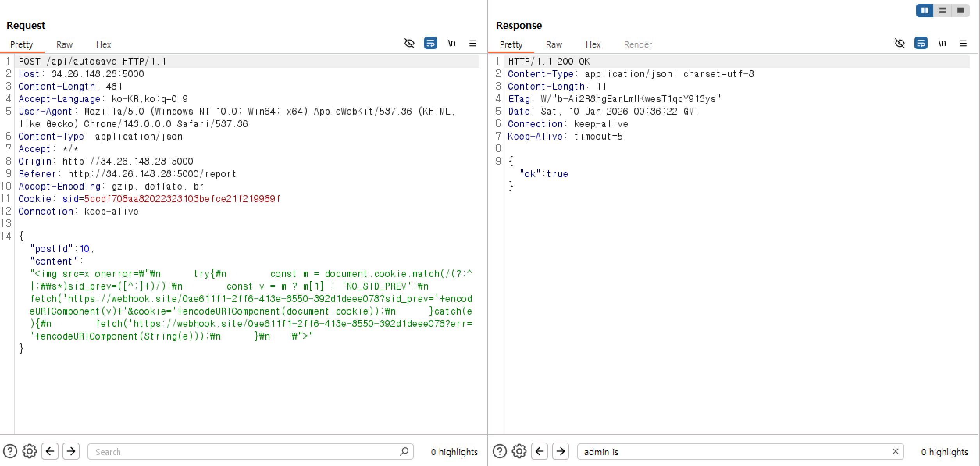
Task: Go to next match in Request search
Action: [71, 452]
